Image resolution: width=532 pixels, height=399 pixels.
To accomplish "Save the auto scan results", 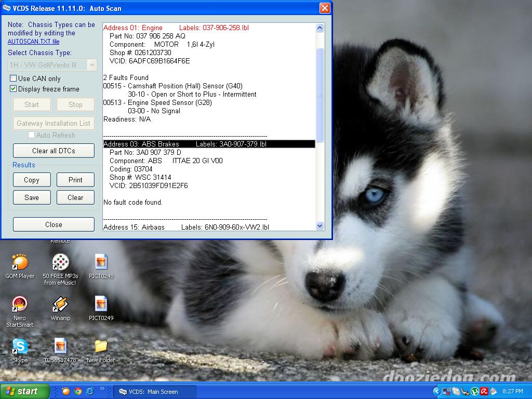I will tap(32, 197).
